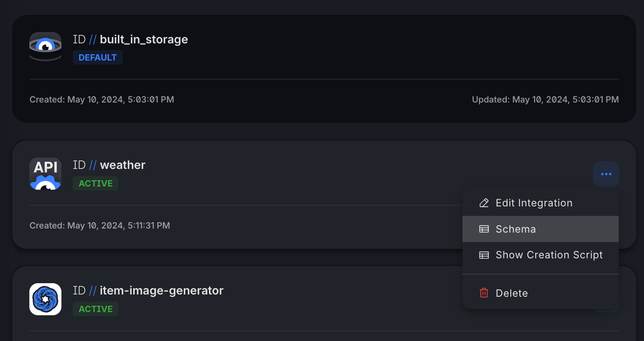Image resolution: width=644 pixels, height=341 pixels.
Task: Click the DEFAULT badge on built_in_storage
Action: (98, 57)
